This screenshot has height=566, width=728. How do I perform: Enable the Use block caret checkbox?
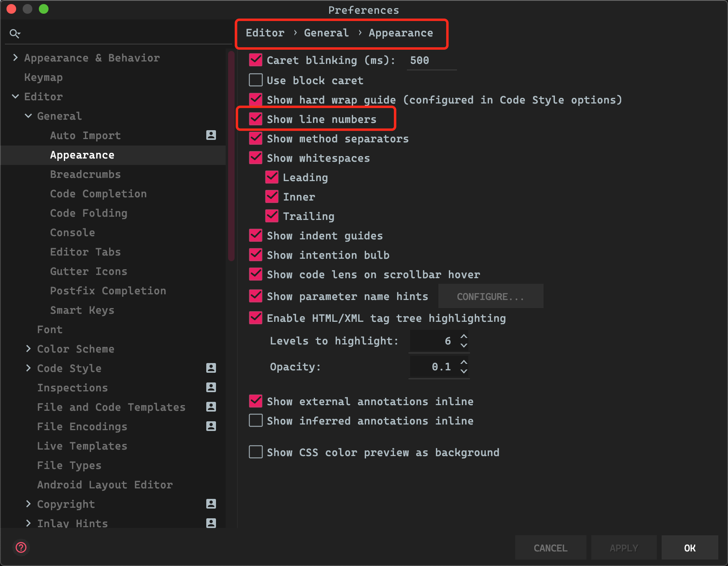tap(256, 80)
